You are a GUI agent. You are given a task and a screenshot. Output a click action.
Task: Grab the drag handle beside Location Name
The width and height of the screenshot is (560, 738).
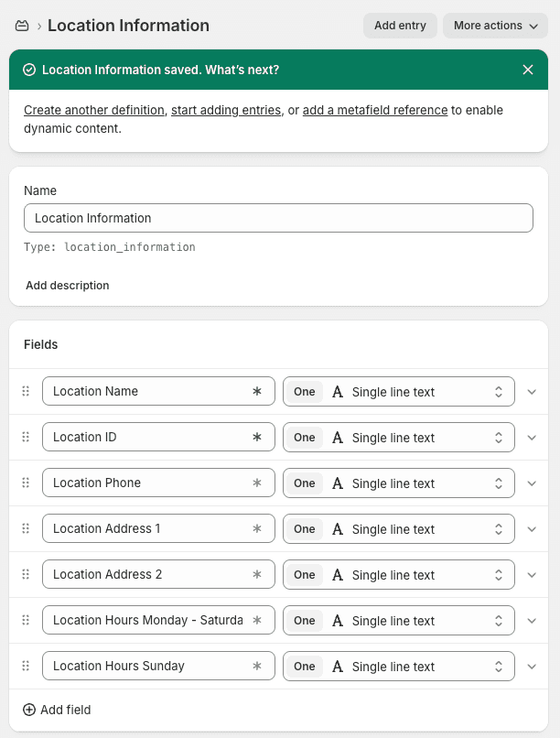pyautogui.click(x=26, y=391)
